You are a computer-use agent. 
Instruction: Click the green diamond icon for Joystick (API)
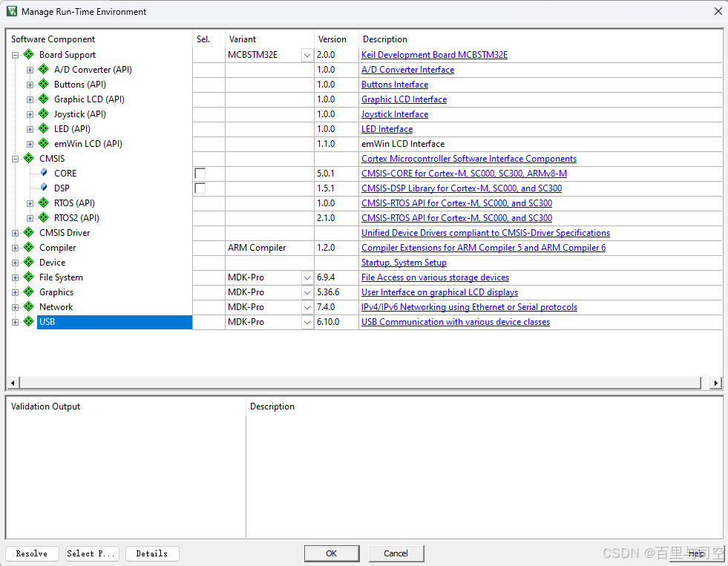point(44,113)
